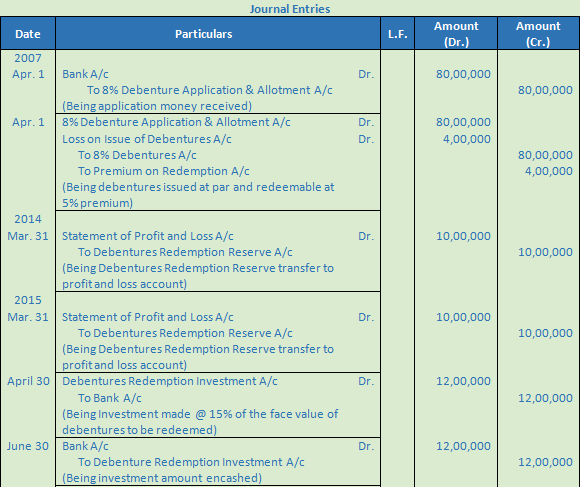Select 80,00,000 credit for 8% Debentures A/c

click(x=545, y=155)
